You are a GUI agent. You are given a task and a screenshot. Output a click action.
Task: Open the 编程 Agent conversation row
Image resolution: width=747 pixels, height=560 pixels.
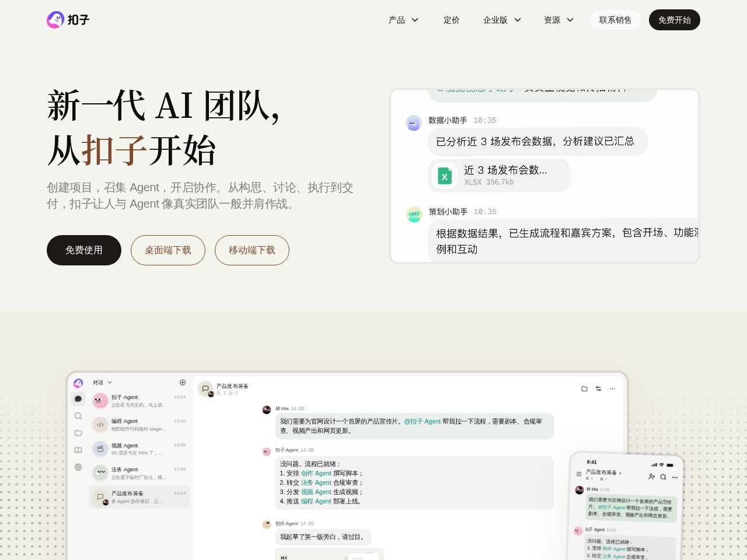pyautogui.click(x=139, y=425)
